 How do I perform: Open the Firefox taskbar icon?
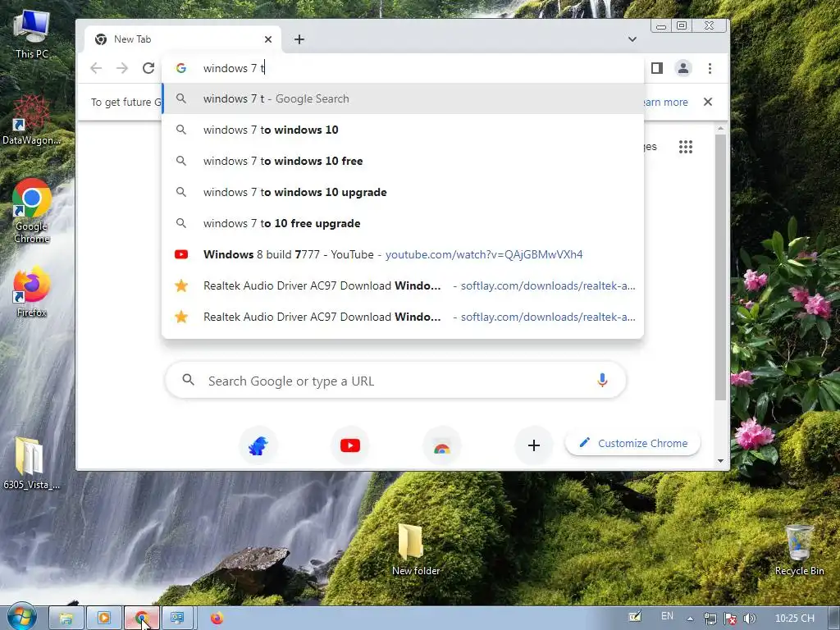click(x=217, y=619)
